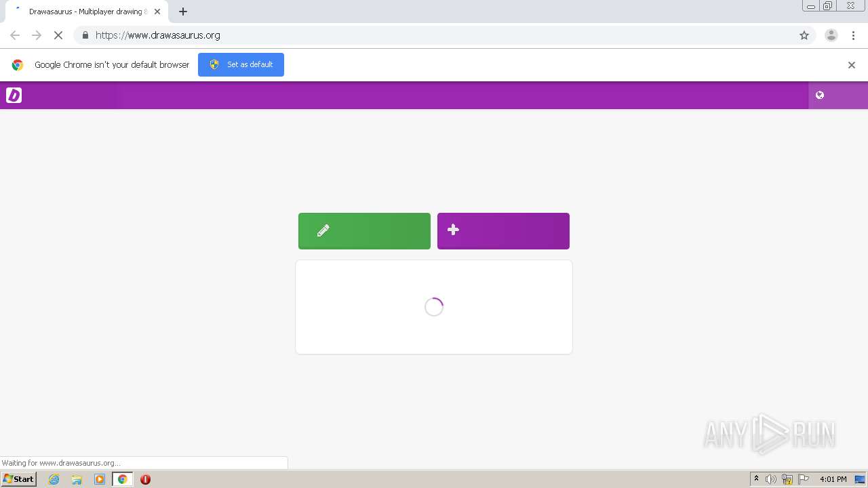Go forward to next page
Screen dimensions: 868x488
point(37,35)
